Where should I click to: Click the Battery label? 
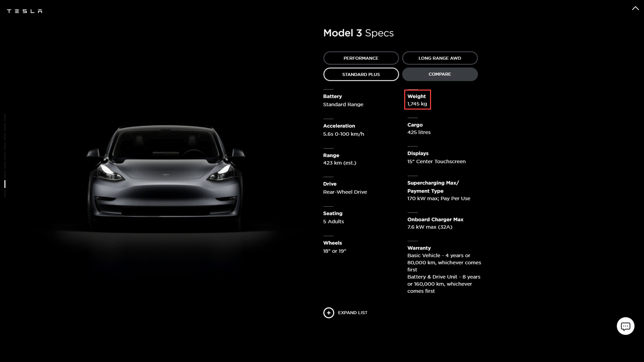(333, 96)
